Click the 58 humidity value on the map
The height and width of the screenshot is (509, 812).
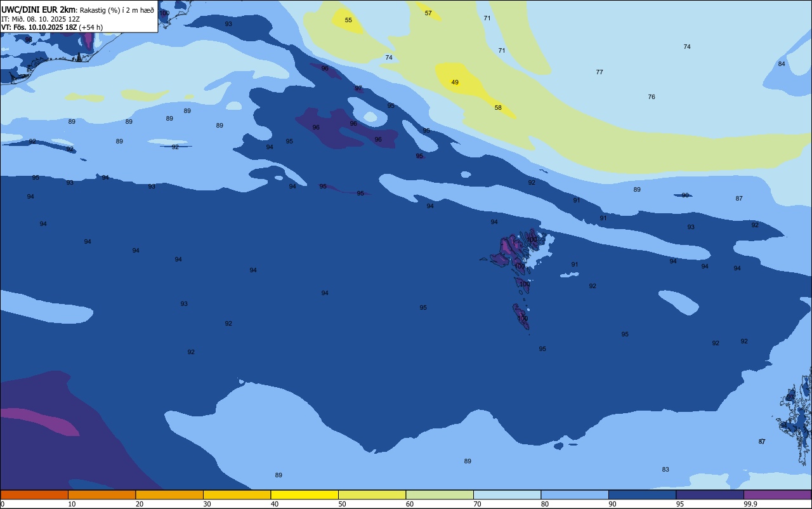(498, 108)
